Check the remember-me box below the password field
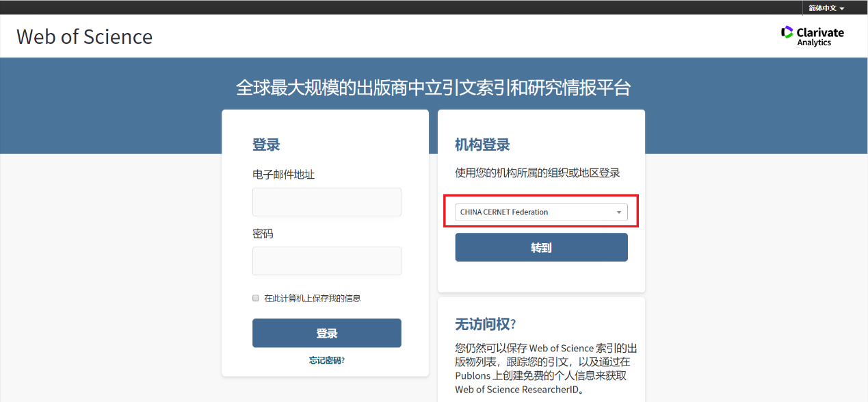The height and width of the screenshot is (402, 868). click(x=255, y=298)
